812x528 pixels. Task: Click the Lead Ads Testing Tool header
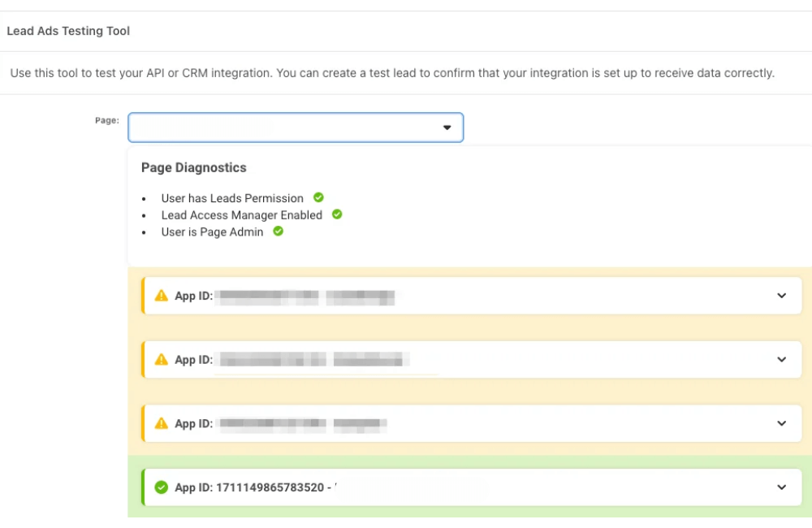[x=68, y=31]
